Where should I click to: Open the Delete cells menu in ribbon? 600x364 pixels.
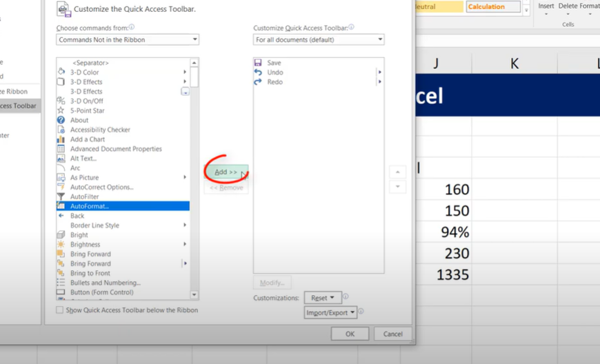point(568,10)
